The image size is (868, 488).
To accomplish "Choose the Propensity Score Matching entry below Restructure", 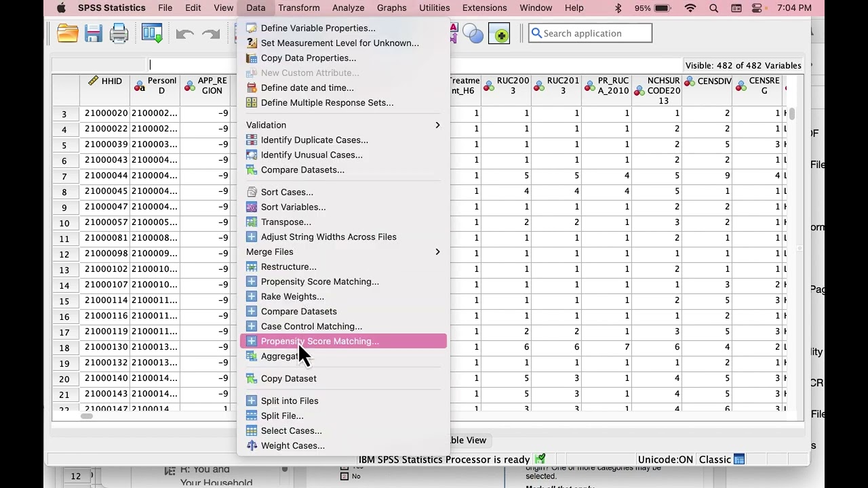I will point(343,281).
